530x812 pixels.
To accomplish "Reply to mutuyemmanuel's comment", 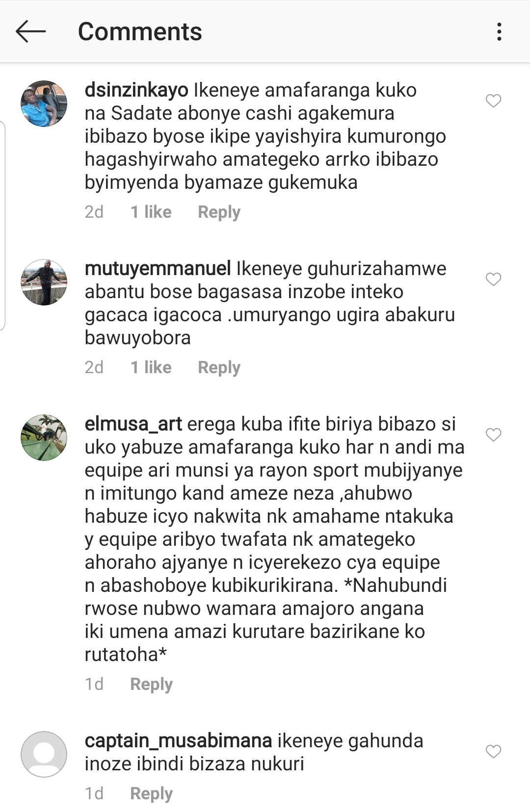I will pos(219,368).
